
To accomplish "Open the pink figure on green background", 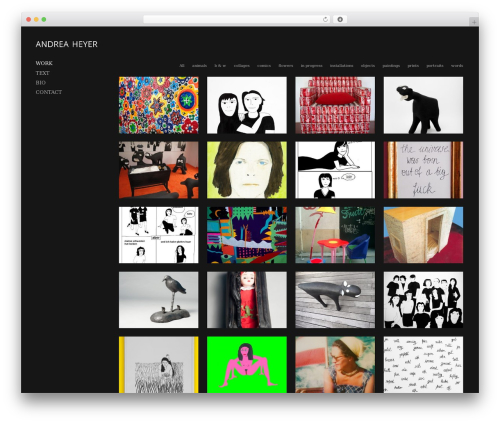I will [x=247, y=365].
